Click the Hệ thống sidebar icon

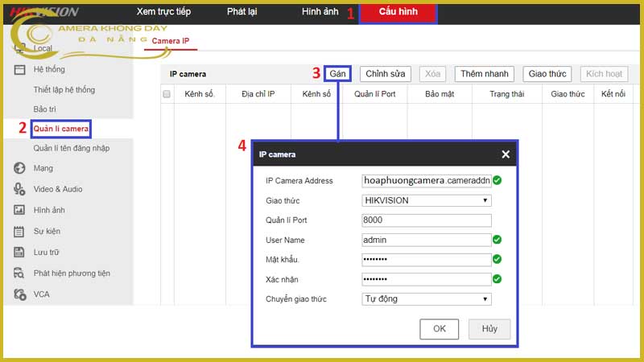[x=19, y=70]
